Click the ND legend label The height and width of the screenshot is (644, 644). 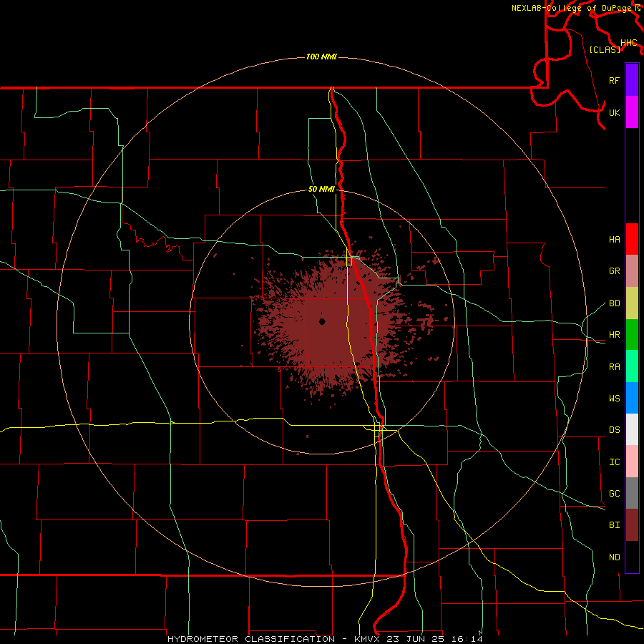coord(615,557)
